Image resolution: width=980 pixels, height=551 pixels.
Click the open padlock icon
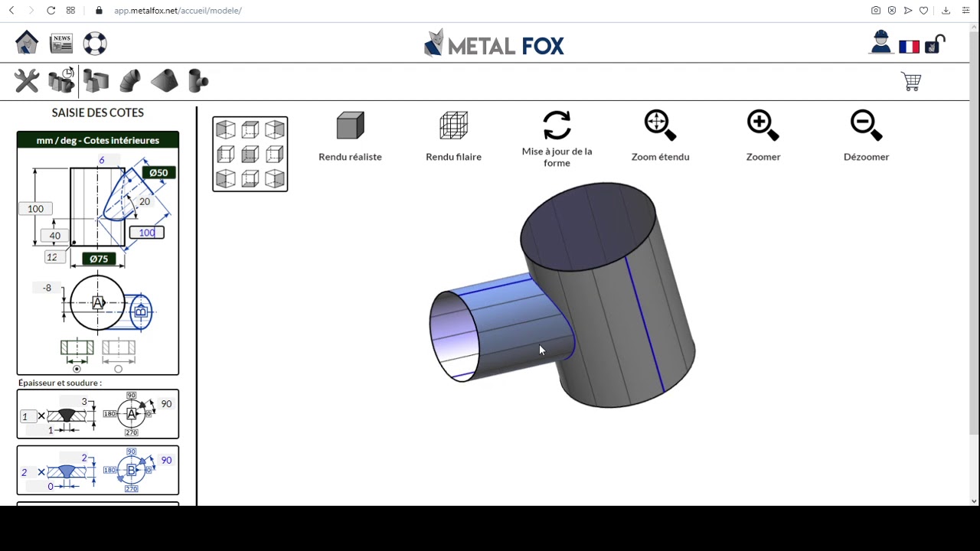click(x=935, y=44)
